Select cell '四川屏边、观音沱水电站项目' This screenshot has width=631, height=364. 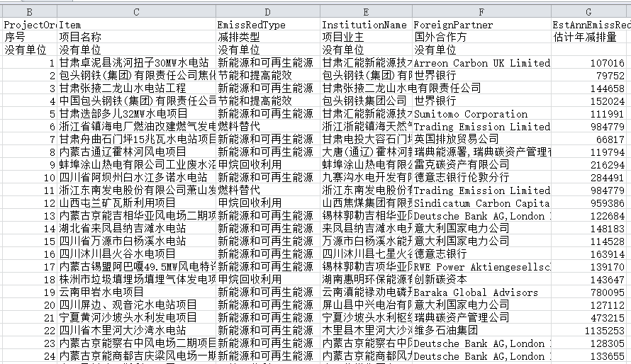(x=136, y=305)
